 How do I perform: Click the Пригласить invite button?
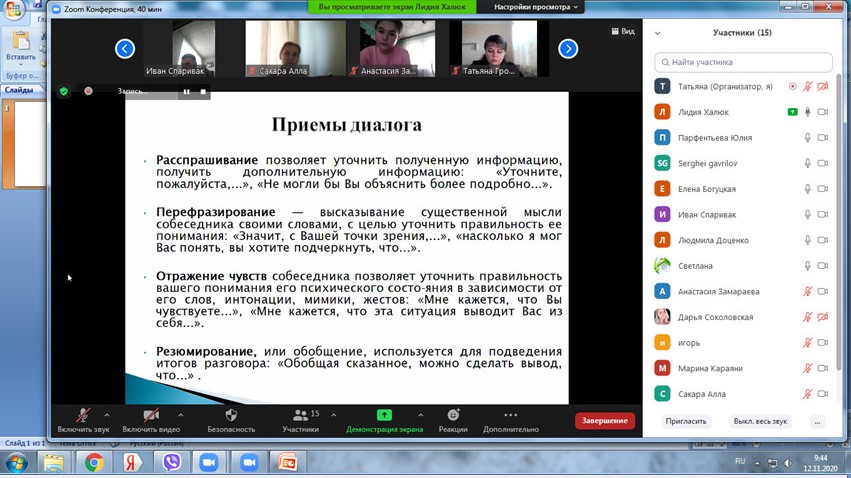click(x=686, y=421)
